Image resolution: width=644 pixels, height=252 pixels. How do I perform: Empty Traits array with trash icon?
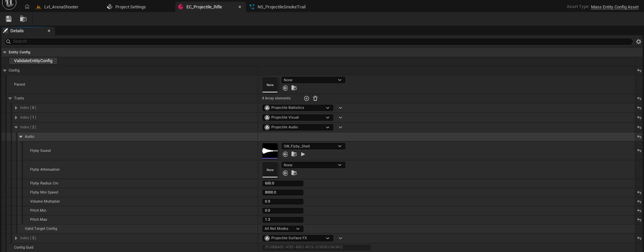click(315, 98)
